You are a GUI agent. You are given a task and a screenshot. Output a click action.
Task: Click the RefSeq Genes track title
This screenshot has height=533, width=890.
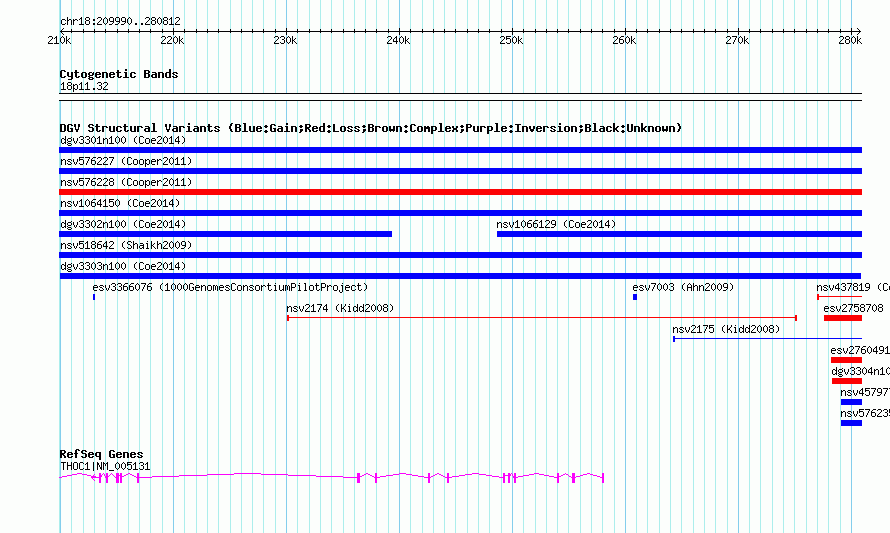pyautogui.click(x=102, y=454)
